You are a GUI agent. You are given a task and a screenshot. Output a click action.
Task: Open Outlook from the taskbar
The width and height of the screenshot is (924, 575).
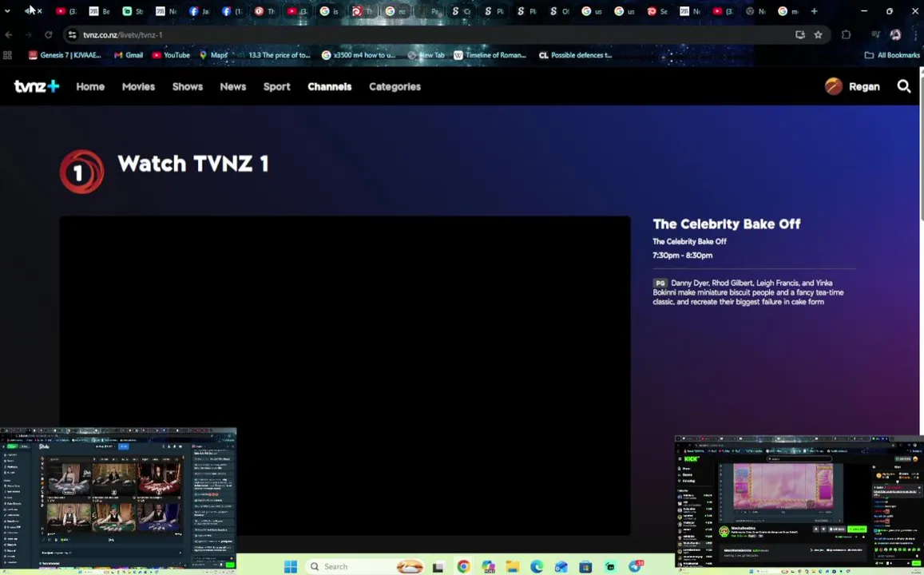(x=561, y=566)
